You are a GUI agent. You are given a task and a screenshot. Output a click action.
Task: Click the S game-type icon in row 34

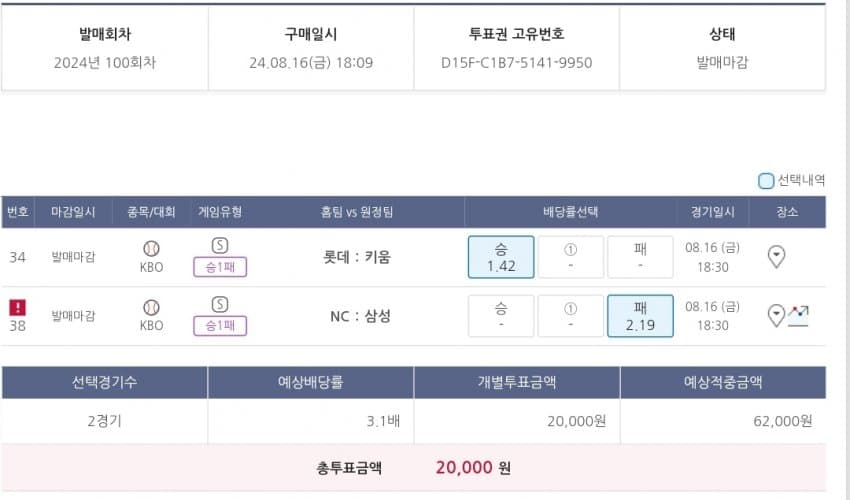(220, 246)
